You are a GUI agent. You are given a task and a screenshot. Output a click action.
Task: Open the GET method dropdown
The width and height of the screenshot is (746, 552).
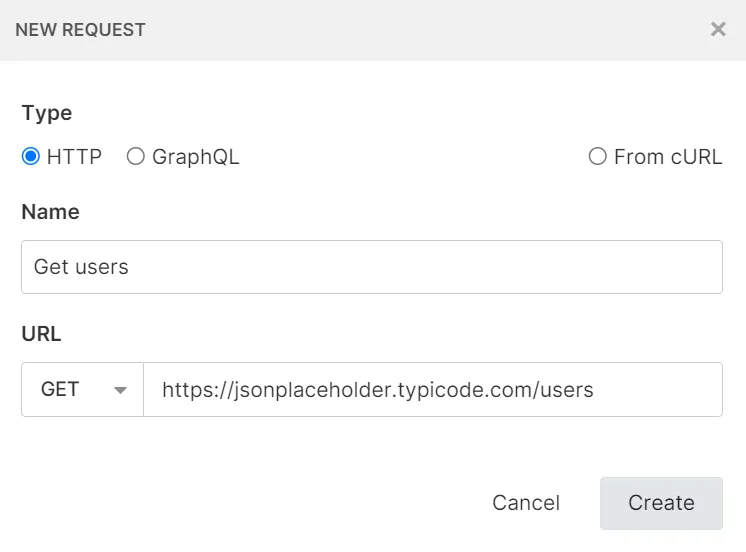click(83, 389)
